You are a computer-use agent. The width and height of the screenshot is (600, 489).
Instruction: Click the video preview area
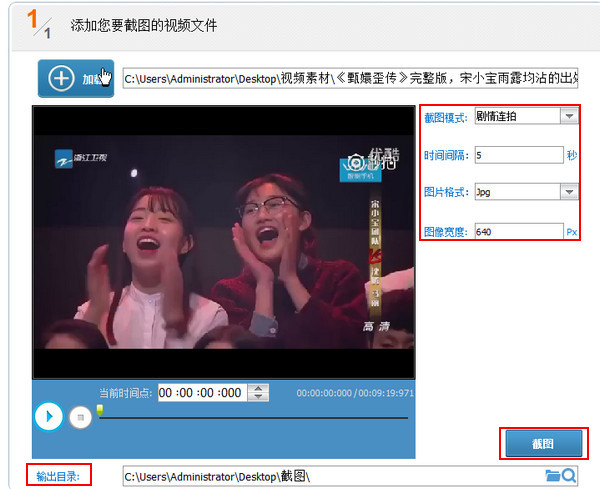tap(224, 242)
